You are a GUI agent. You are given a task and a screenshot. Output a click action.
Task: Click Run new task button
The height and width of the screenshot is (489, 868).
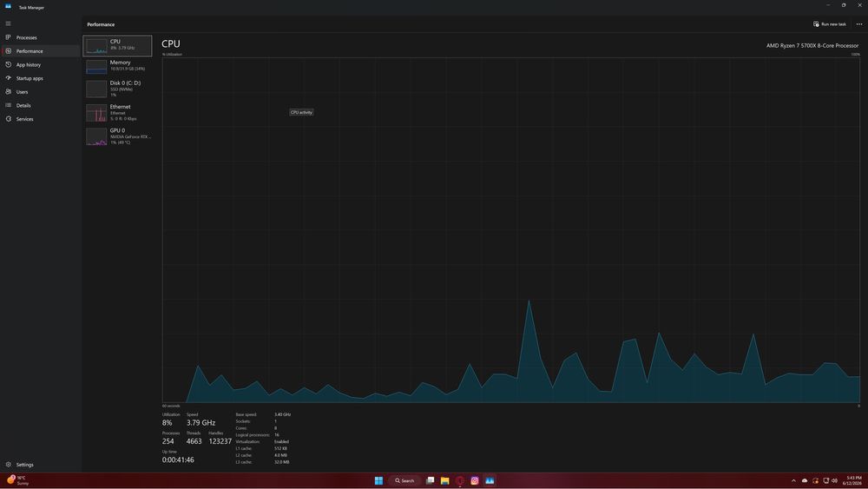829,23
